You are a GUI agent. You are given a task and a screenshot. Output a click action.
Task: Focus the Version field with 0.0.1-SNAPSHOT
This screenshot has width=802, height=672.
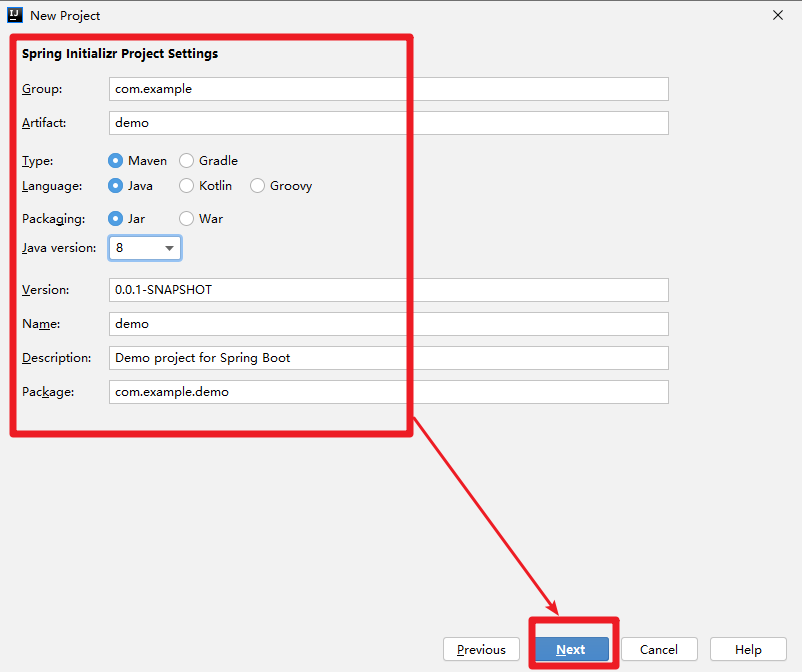click(389, 290)
